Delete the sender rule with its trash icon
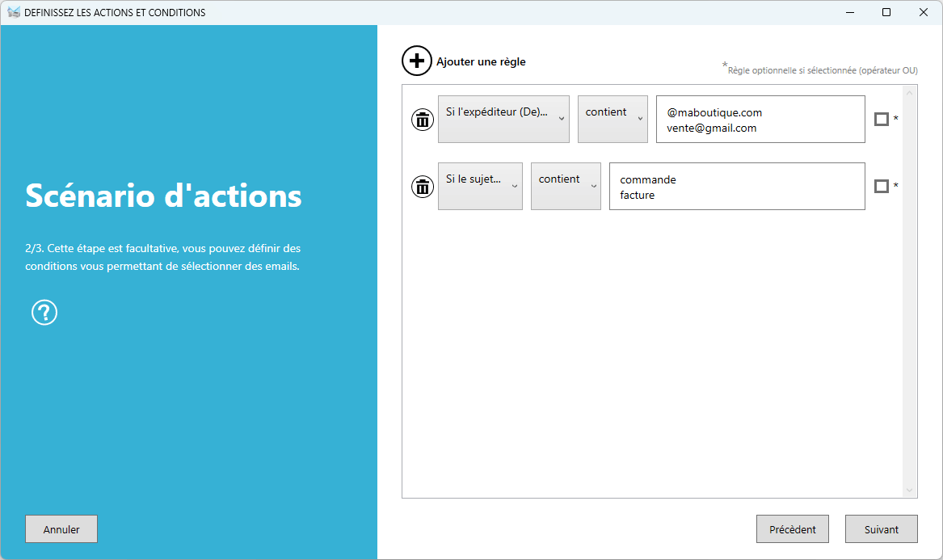The width and height of the screenshot is (943, 560). pyautogui.click(x=422, y=119)
